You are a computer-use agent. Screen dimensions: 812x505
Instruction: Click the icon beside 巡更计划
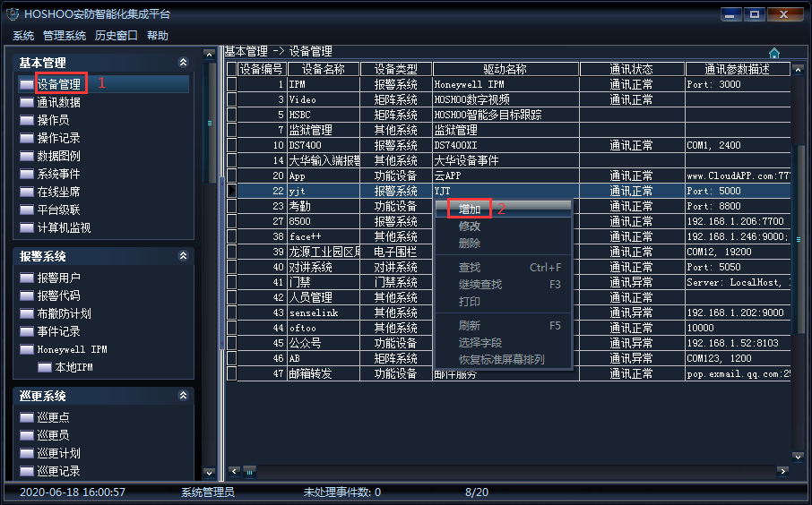26,453
